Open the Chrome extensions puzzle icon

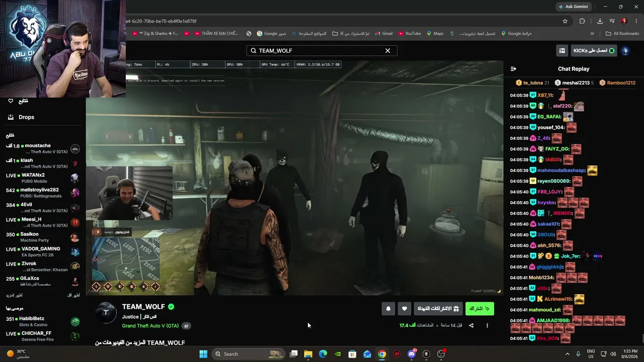click(582, 21)
